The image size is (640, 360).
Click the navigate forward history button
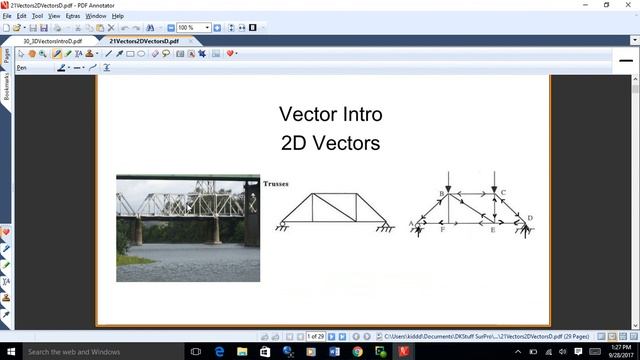(367, 337)
